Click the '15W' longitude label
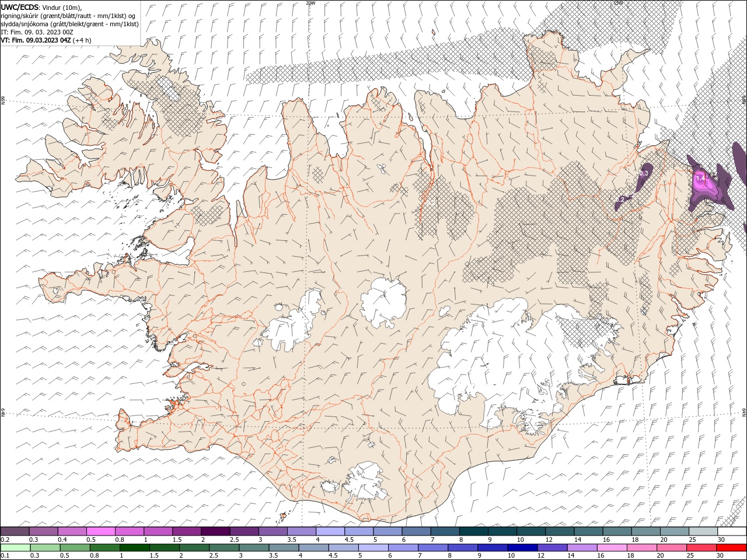This screenshot has height=560, width=747. 618,3
